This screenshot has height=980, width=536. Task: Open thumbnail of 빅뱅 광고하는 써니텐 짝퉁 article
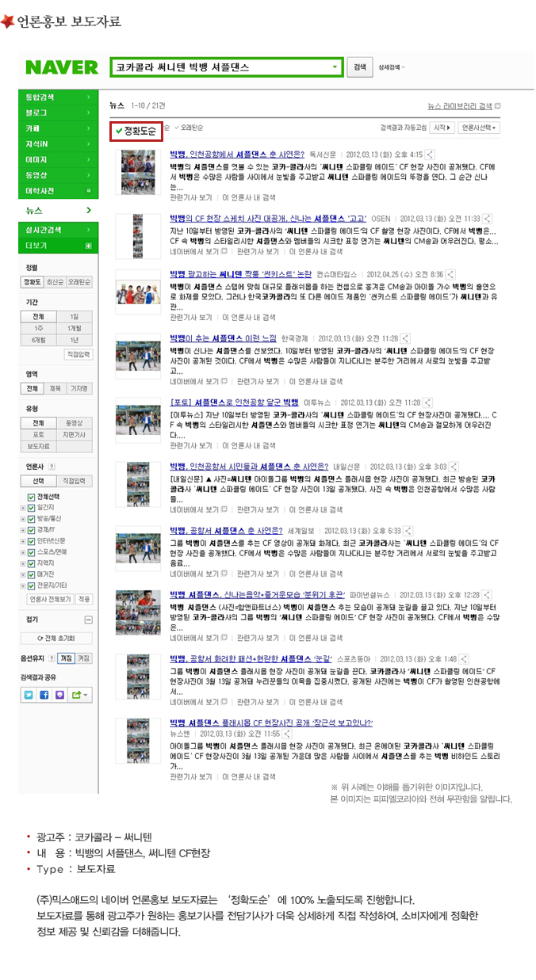point(139,292)
